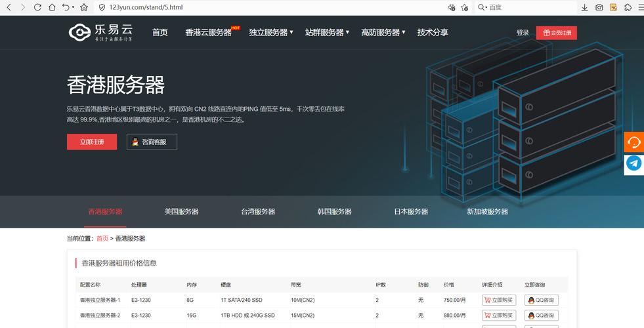This screenshot has height=328, width=644.
Task: Select the 韩国服务器 tab
Action: click(x=334, y=212)
